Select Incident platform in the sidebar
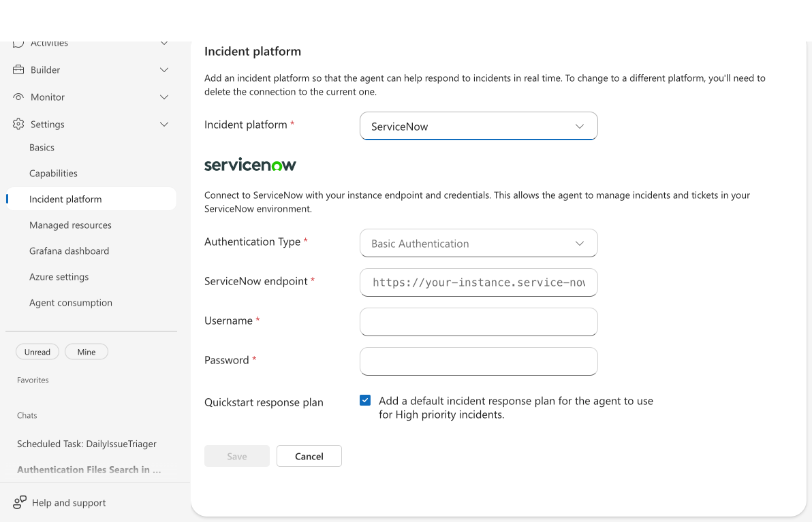Viewport: 812px width, 522px height. click(92, 199)
